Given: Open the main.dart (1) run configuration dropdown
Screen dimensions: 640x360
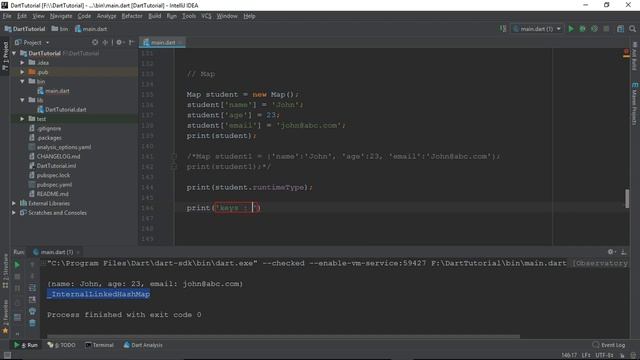Looking at the screenshot, I should 537,29.
